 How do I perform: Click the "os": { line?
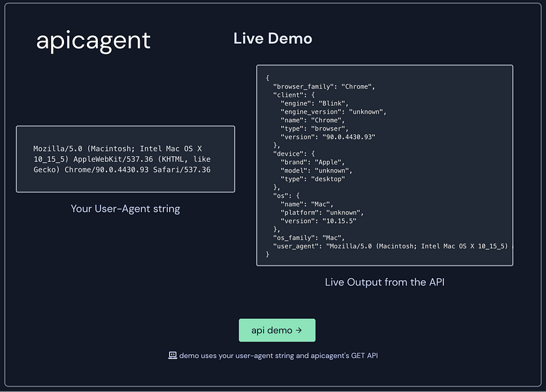pos(286,196)
